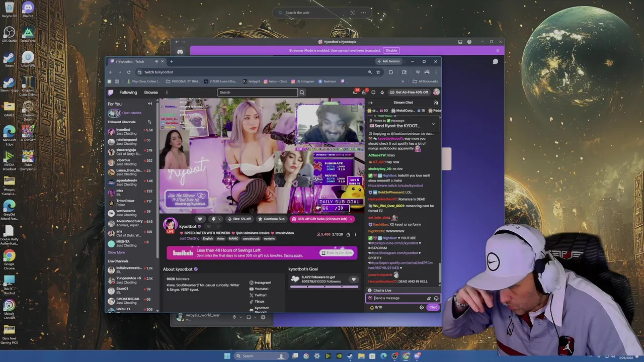
Task: Click Bits and Power-ups icon in chat input
Action: (x=429, y=298)
